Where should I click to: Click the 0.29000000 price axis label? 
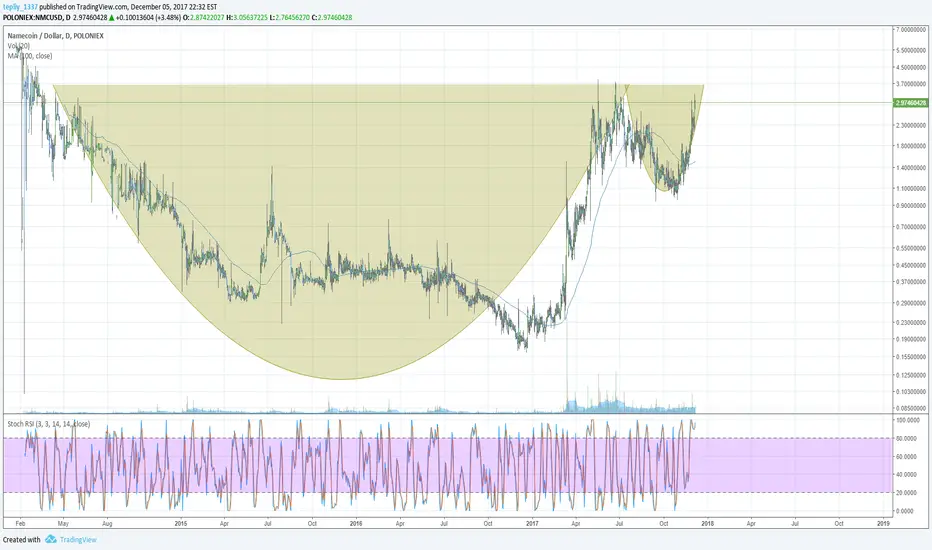912,303
